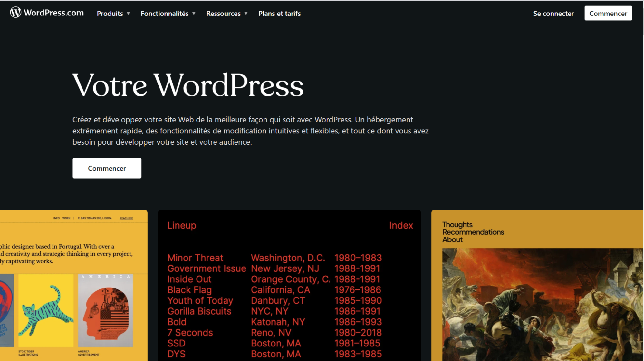The height and width of the screenshot is (361, 644).
Task: Click Commencer button in the header
Action: tap(608, 13)
